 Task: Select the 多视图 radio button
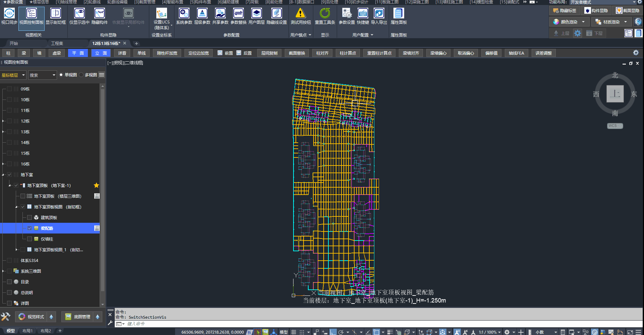pyautogui.click(x=82, y=75)
